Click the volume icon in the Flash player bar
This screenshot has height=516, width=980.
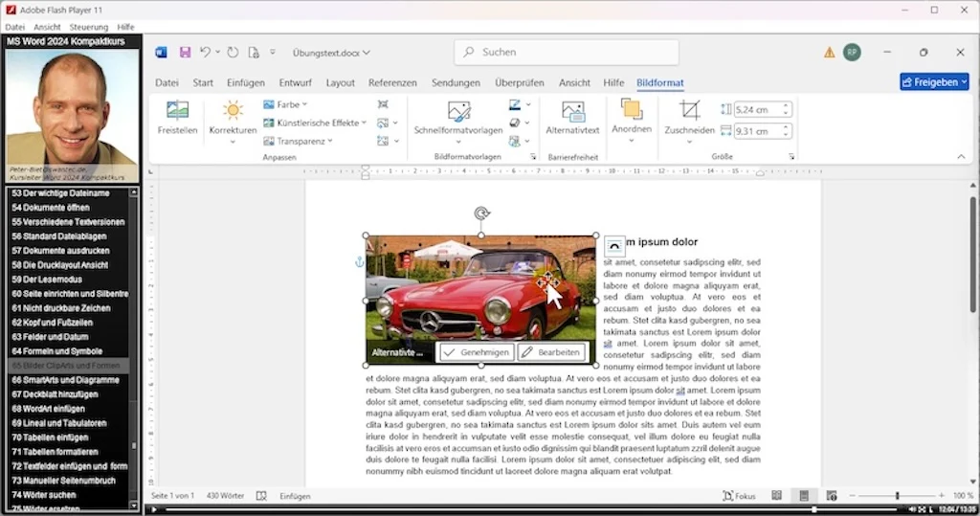coord(912,509)
